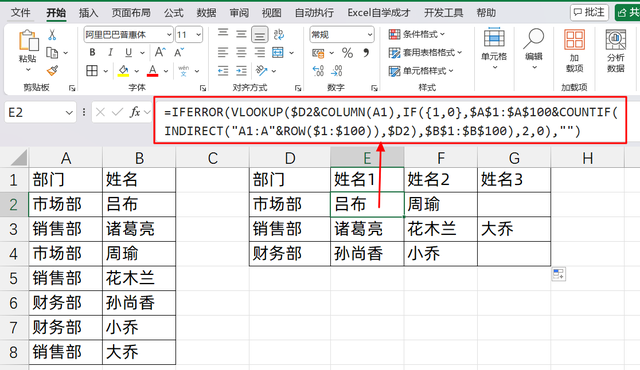Image resolution: width=640 pixels, height=370 pixels.
Task: Open the 文件 tab
Action: point(20,13)
